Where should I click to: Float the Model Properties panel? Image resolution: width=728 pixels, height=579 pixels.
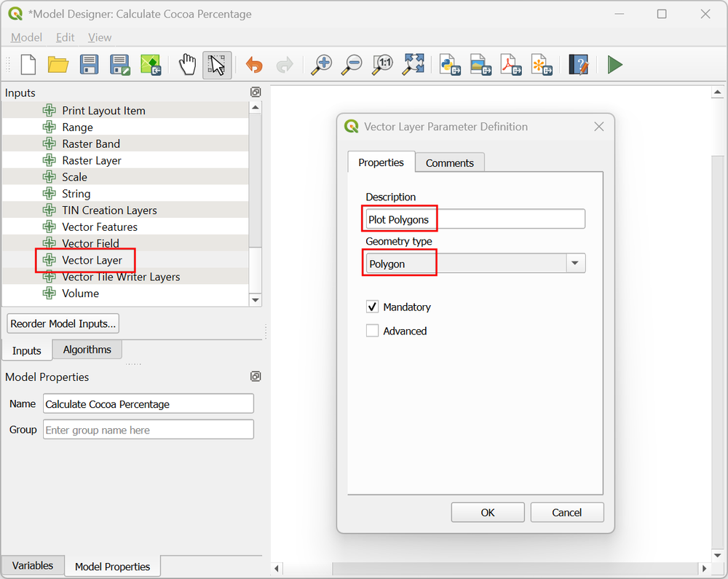coord(256,376)
